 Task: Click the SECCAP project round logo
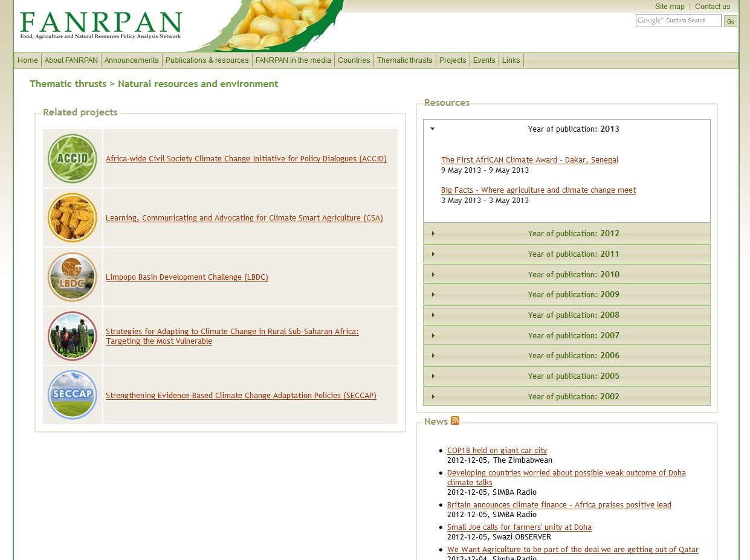click(x=73, y=396)
